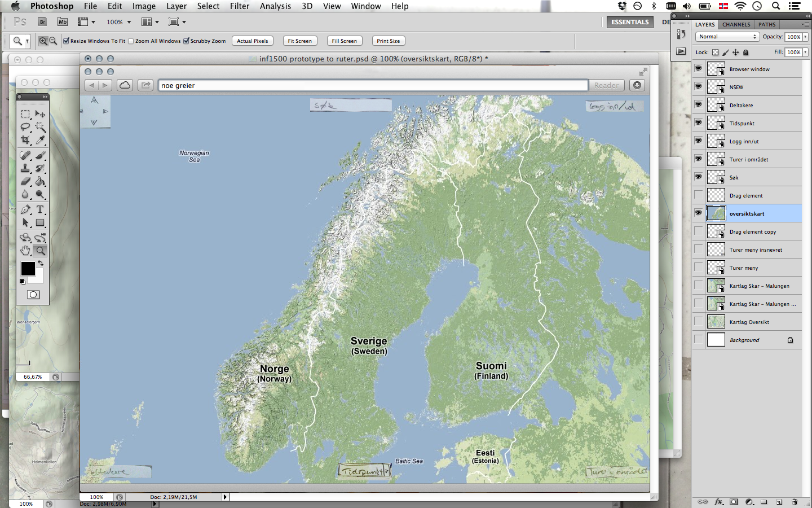Screen dimensions: 812x508
Task: Toggle Quick Mask mode in toolbox
Action: (33, 295)
